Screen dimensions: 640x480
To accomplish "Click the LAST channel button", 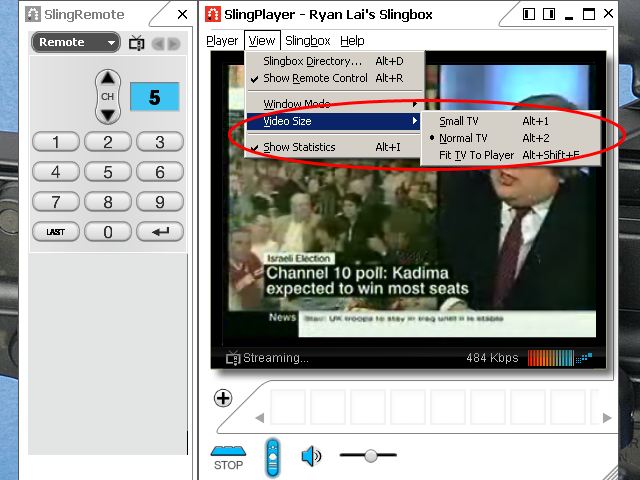I will [56, 232].
